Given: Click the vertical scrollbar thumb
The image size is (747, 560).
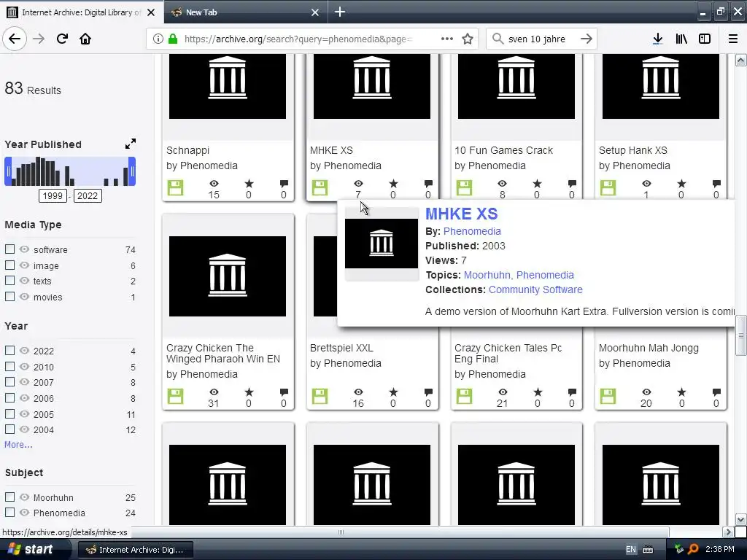Looking at the screenshot, I should (x=740, y=335).
